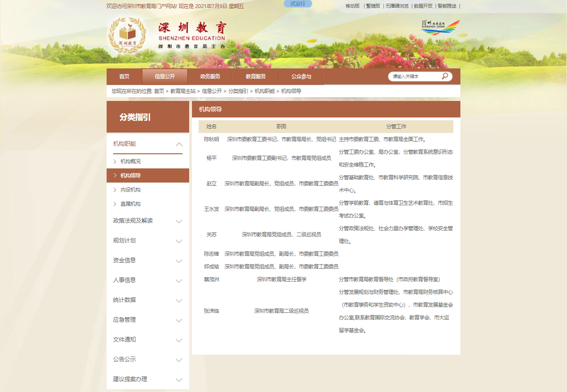This screenshot has width=567, height=392.
Task: Click 分类指引 in the breadcrumb
Action: pos(238,91)
